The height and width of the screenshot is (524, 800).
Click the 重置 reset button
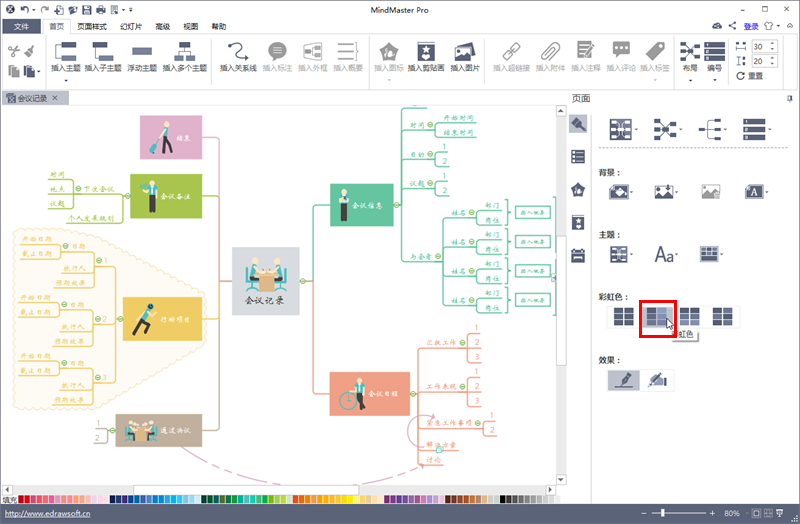tap(749, 76)
